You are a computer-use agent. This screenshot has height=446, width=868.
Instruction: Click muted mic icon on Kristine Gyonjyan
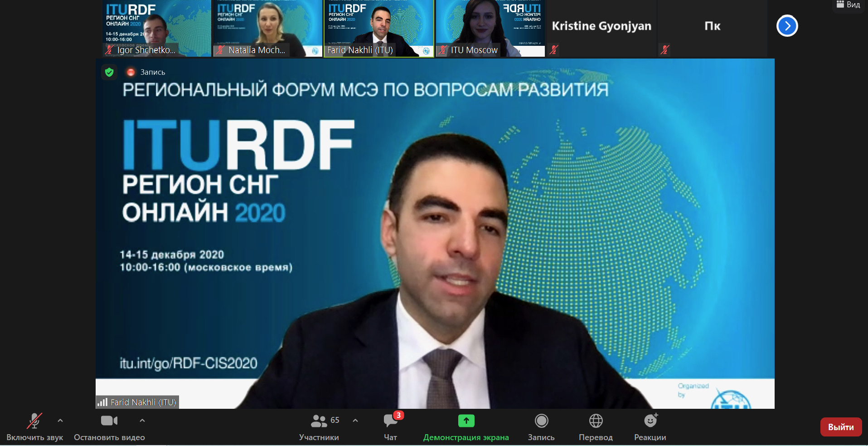tap(554, 50)
